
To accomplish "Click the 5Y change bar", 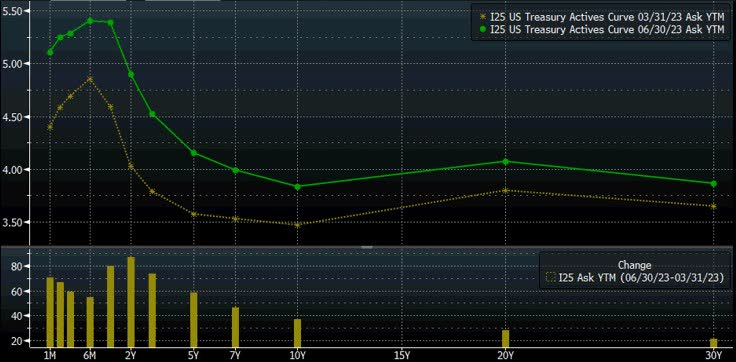I will click(193, 319).
